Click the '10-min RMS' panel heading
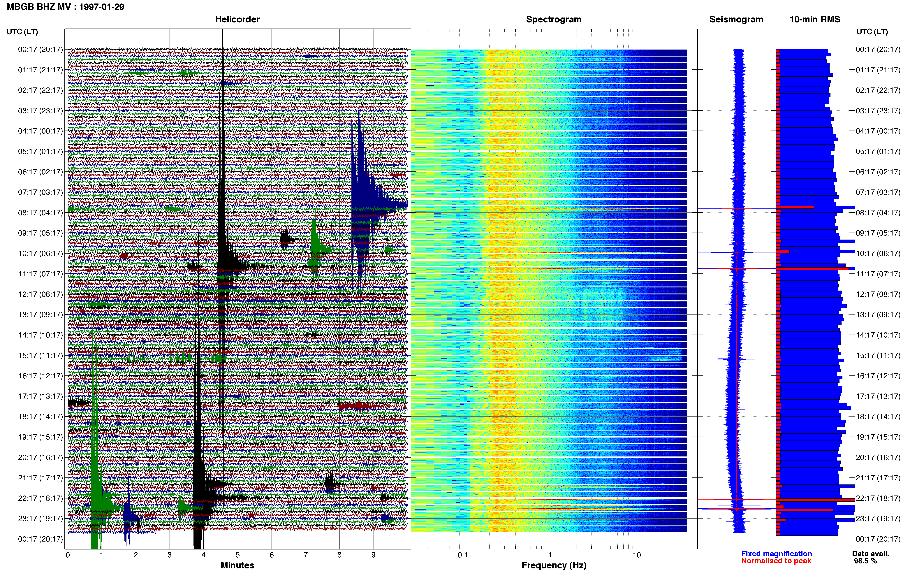Screen dimensions: 924x578 [815, 20]
